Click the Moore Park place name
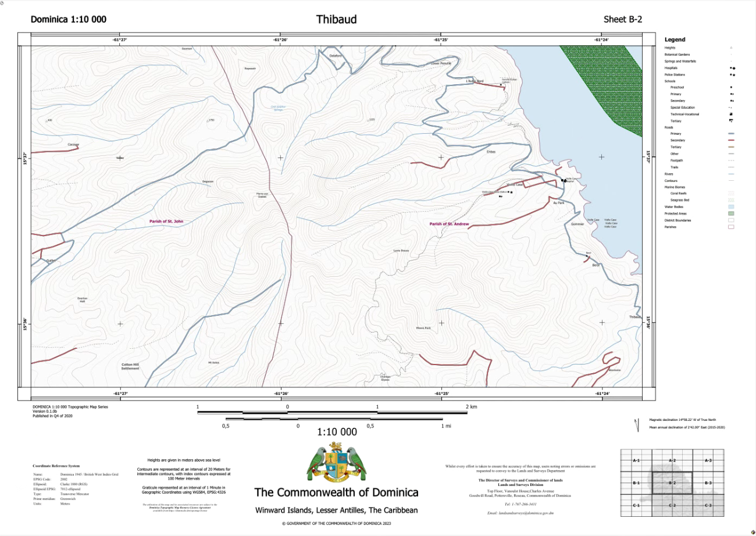 pyautogui.click(x=423, y=328)
